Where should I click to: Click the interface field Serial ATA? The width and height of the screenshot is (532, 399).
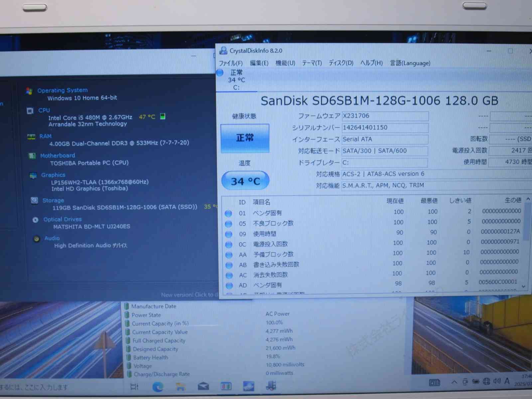385,139
